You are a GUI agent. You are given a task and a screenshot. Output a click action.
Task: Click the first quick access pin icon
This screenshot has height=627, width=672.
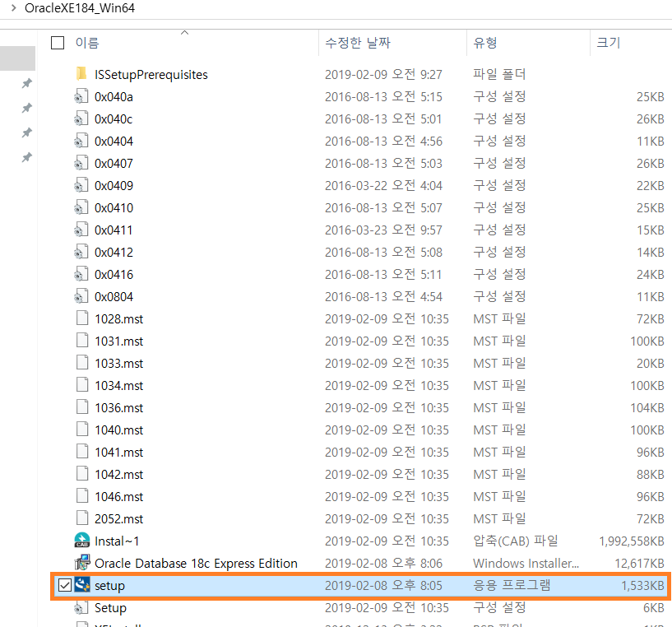[26, 83]
